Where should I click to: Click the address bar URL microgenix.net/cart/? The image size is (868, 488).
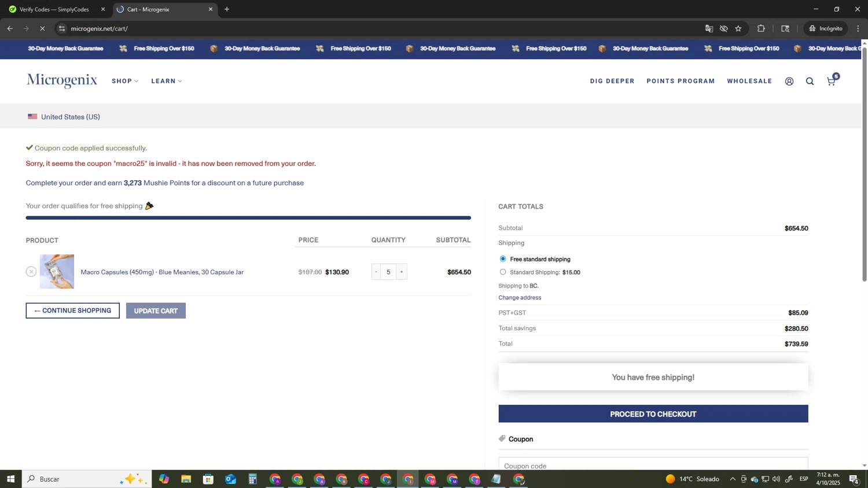[x=99, y=28]
